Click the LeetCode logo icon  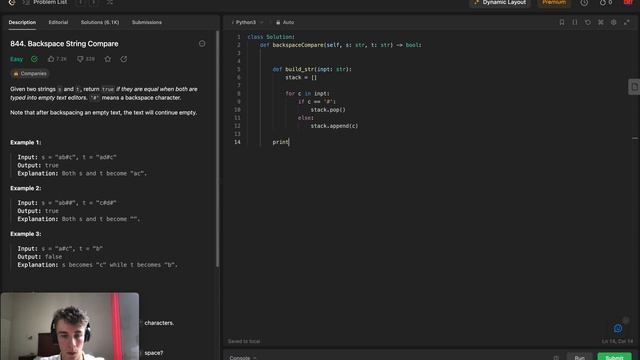pos(12,2)
